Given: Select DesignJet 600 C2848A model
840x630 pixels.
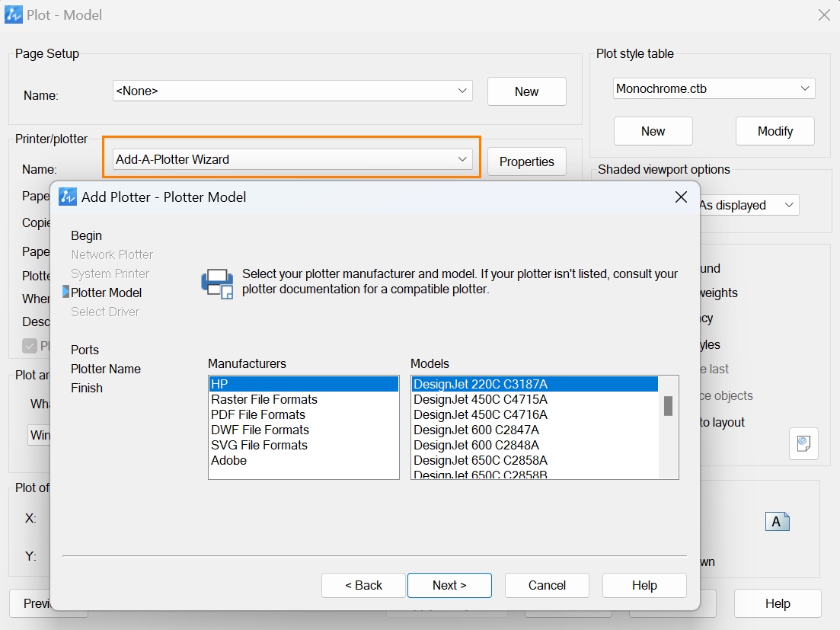Looking at the screenshot, I should tap(535, 445).
